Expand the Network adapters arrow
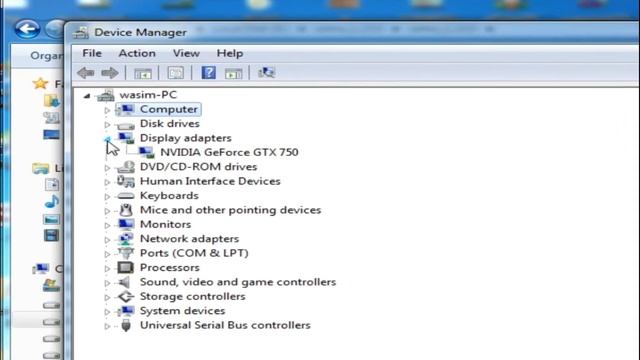Viewport: 640px width, 360px height. pos(107,240)
